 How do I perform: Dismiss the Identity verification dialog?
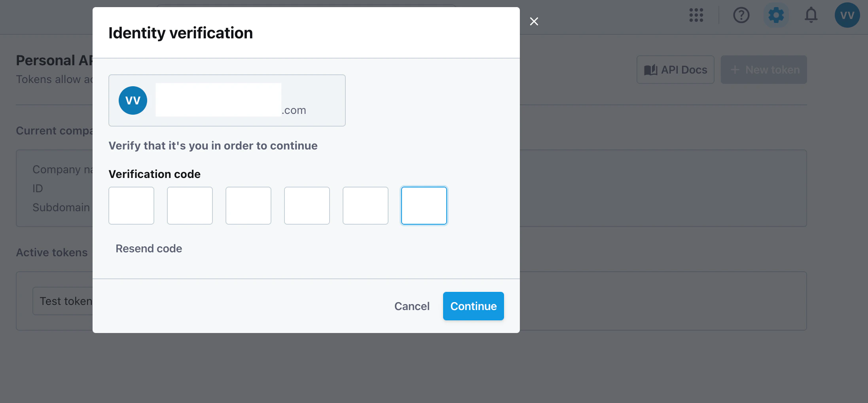click(x=534, y=21)
